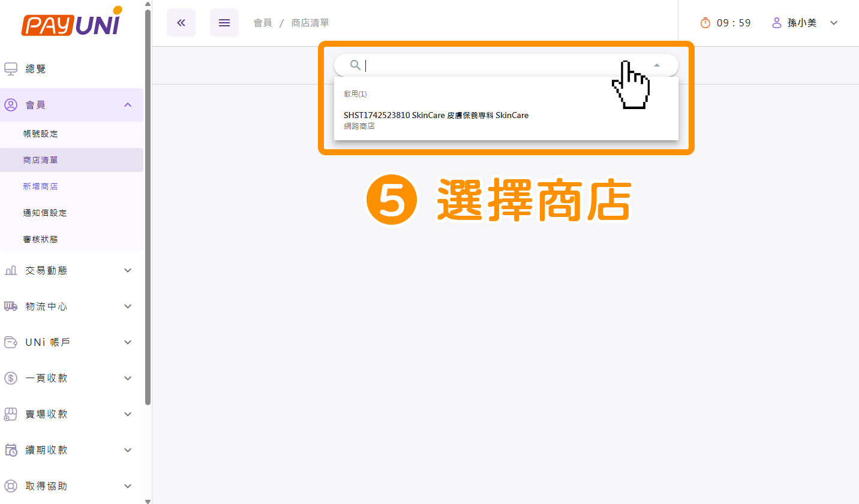The width and height of the screenshot is (859, 504).
Task: Click 商店清單 breadcrumb text
Action: pos(310,23)
